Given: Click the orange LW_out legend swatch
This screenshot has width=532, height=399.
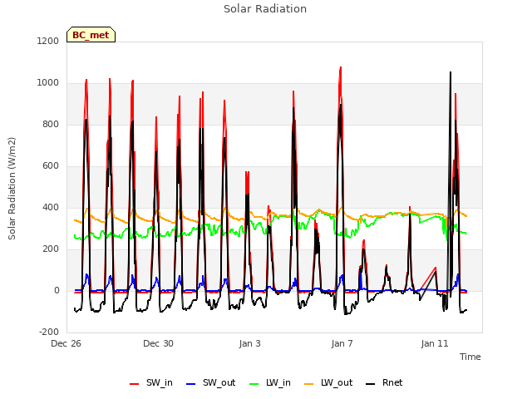Looking at the screenshot, I should tap(309, 384).
